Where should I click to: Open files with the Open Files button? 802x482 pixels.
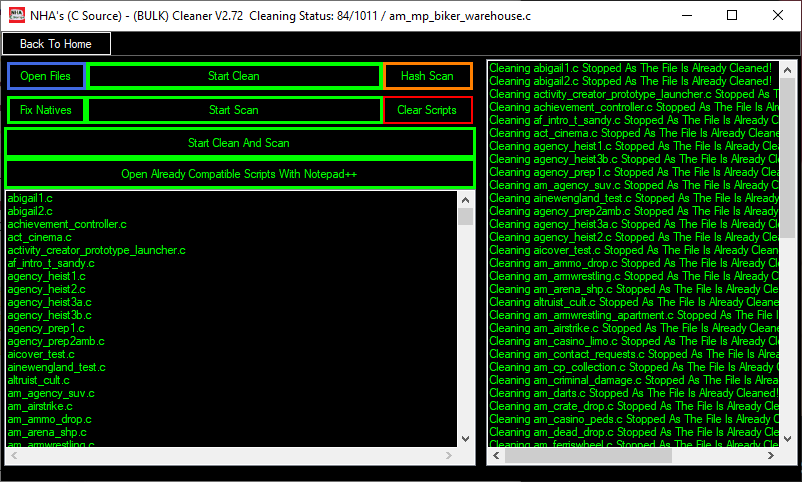coord(46,76)
